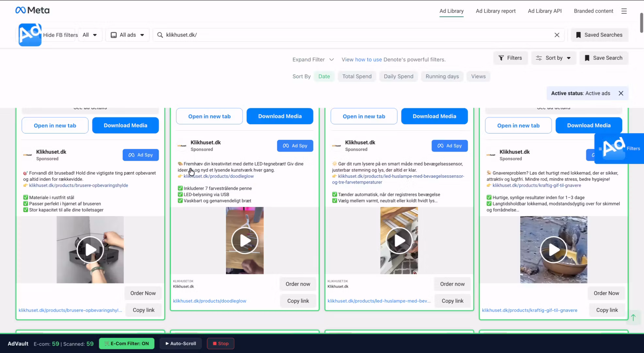The height and width of the screenshot is (353, 644).
Task: Click the scroll-to-top arrow icon
Action: pyautogui.click(x=633, y=317)
